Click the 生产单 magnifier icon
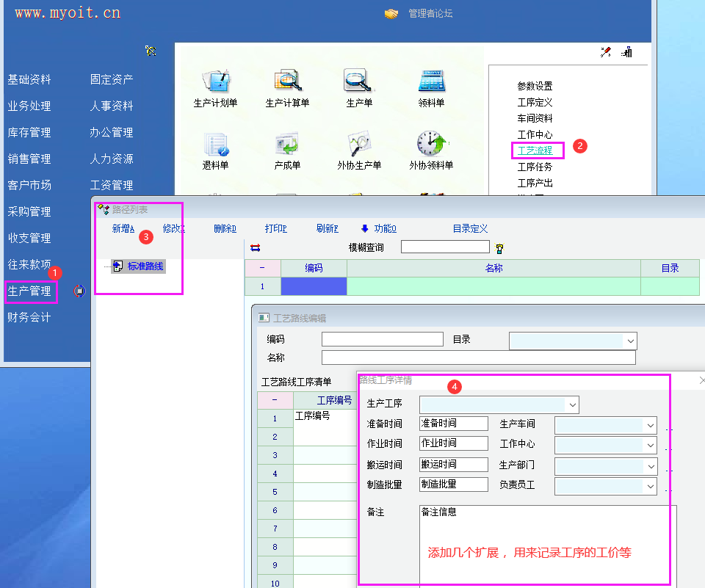This screenshot has height=588, width=705. [x=359, y=81]
